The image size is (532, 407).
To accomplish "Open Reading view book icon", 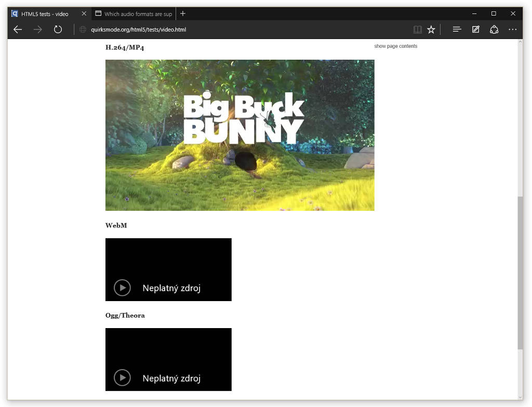I will pos(418,30).
